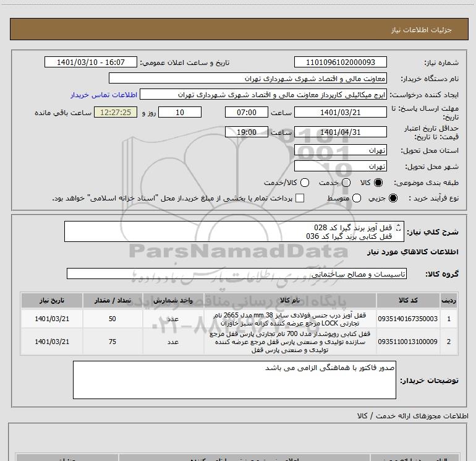The width and height of the screenshot is (476, 461).
Task: Select the متوسط purchase type radio
Action: pos(357,198)
